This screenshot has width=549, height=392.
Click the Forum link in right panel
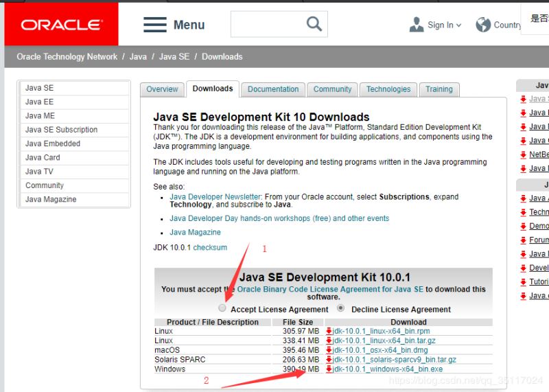click(x=539, y=240)
